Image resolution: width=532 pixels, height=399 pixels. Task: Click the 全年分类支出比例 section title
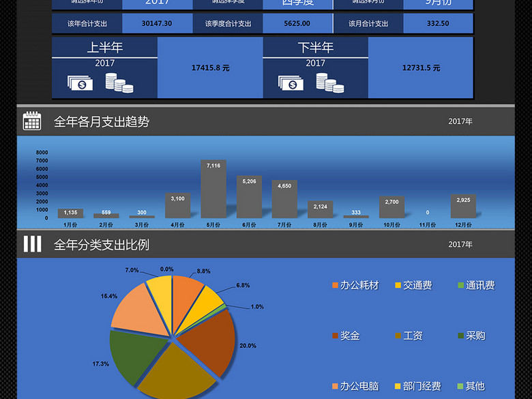[x=102, y=245]
